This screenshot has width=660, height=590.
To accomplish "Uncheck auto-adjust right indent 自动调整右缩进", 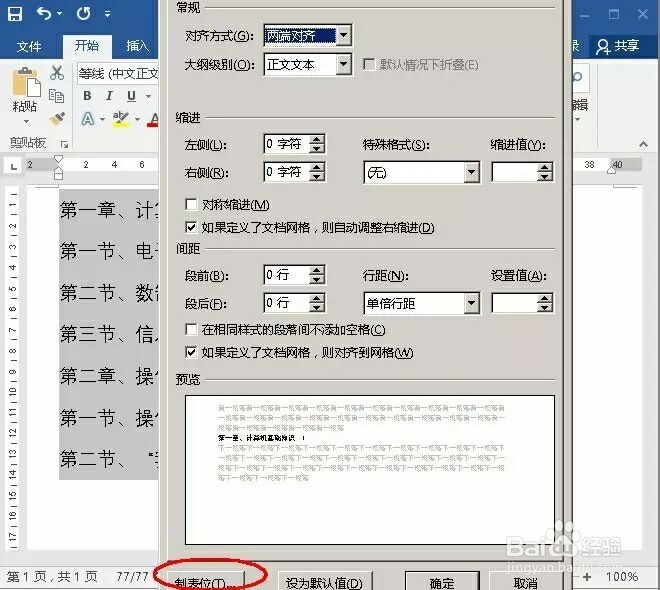I will [x=191, y=228].
